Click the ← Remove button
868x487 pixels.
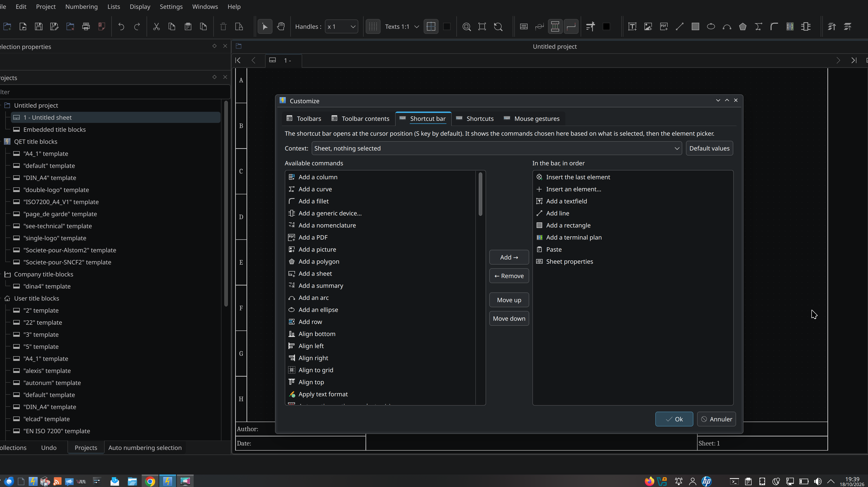click(x=509, y=276)
